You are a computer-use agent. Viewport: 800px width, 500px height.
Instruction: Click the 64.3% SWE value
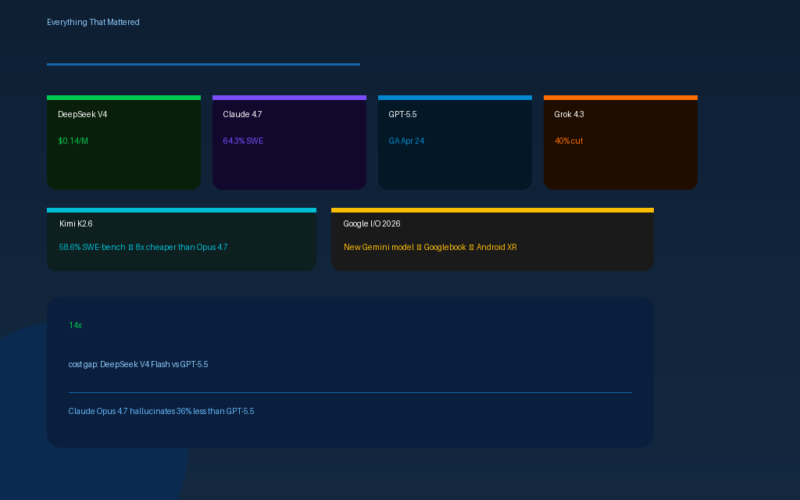click(x=243, y=141)
